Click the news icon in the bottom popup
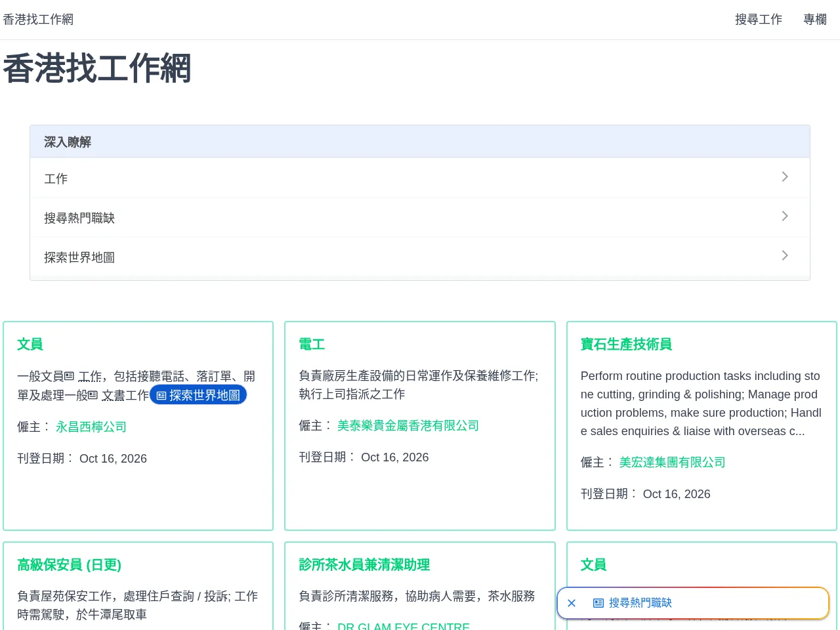The height and width of the screenshot is (630, 840). pyautogui.click(x=598, y=603)
